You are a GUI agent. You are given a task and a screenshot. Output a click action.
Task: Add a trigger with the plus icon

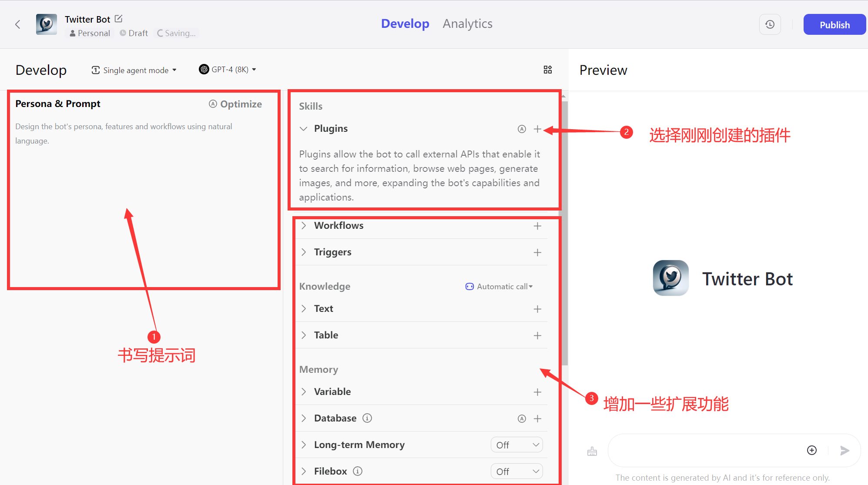[x=537, y=252]
